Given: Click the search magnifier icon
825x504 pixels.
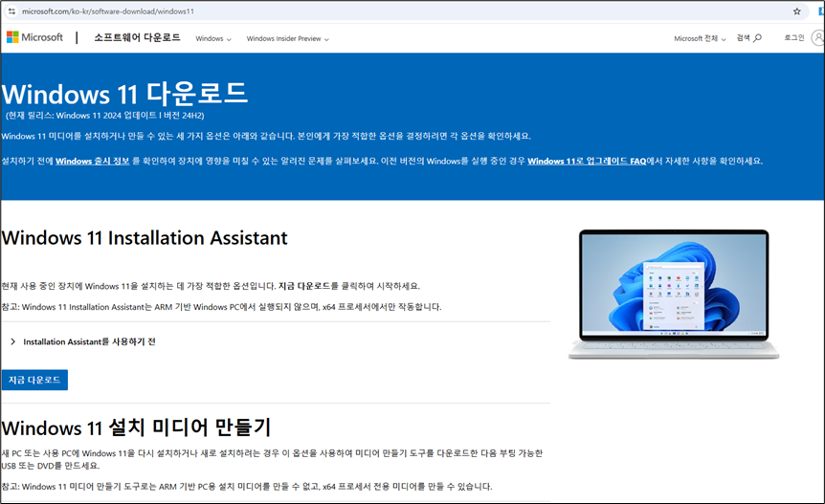Looking at the screenshot, I should pos(757,38).
